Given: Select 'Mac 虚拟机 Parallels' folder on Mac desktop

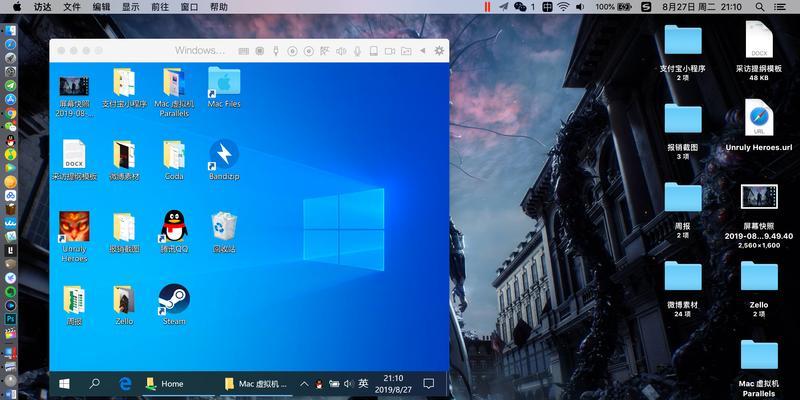Looking at the screenshot, I should point(759,368).
